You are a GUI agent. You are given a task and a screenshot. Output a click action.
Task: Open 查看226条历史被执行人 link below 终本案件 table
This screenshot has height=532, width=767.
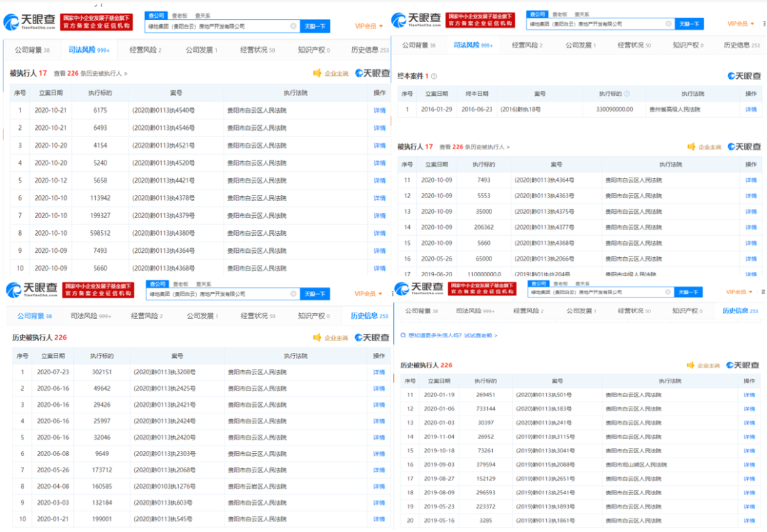(x=474, y=147)
